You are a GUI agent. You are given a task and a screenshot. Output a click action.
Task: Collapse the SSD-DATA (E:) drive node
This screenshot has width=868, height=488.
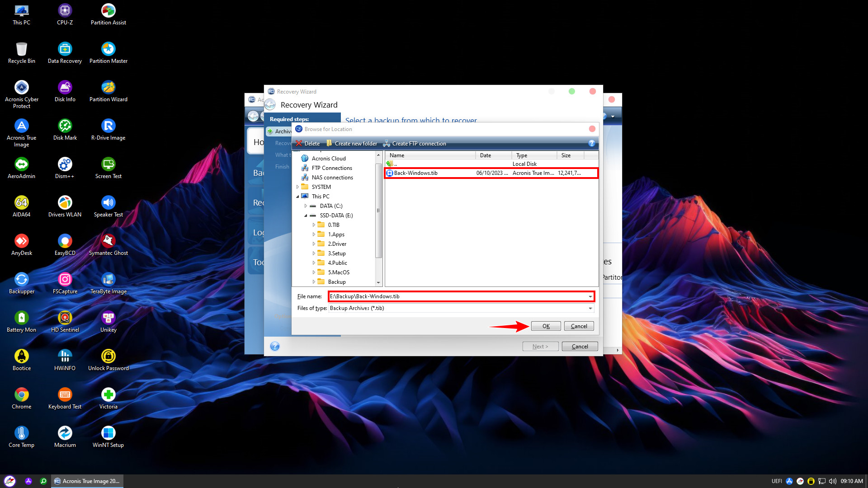point(306,216)
